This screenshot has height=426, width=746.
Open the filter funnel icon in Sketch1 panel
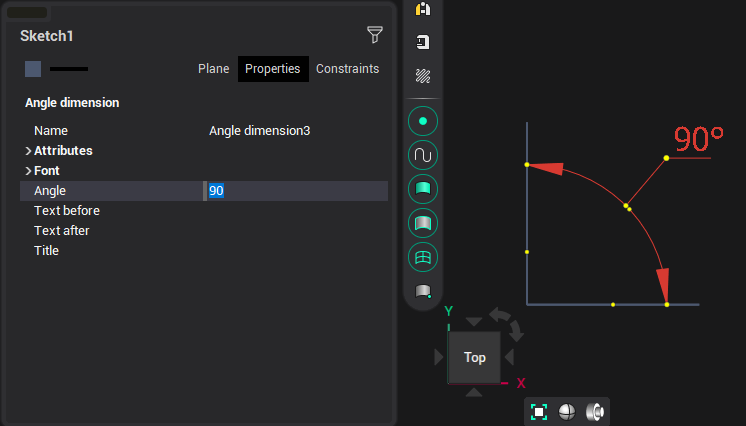click(x=375, y=35)
